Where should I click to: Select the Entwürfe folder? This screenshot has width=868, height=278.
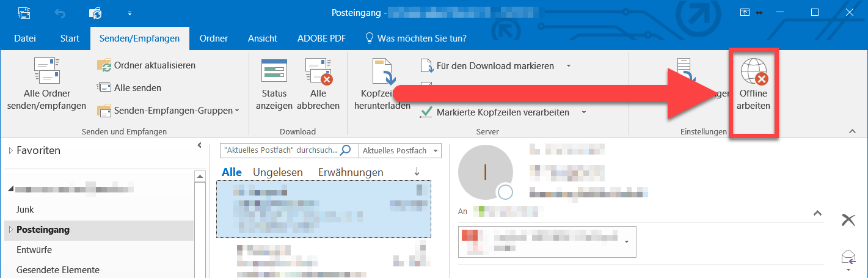[34, 250]
